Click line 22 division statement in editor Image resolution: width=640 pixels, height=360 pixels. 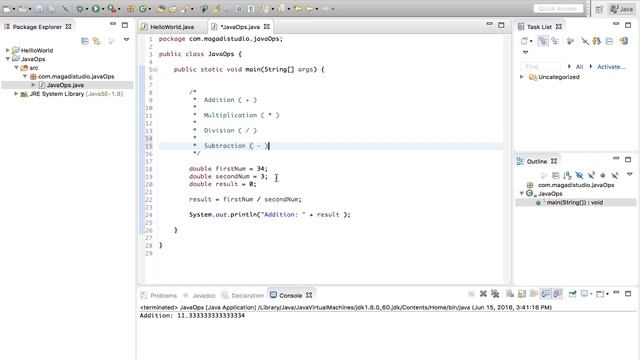(245, 199)
